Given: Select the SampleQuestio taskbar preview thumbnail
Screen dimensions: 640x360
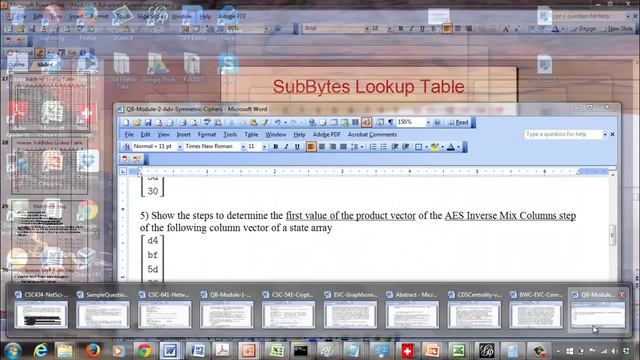Looking at the screenshot, I should tap(103, 314).
